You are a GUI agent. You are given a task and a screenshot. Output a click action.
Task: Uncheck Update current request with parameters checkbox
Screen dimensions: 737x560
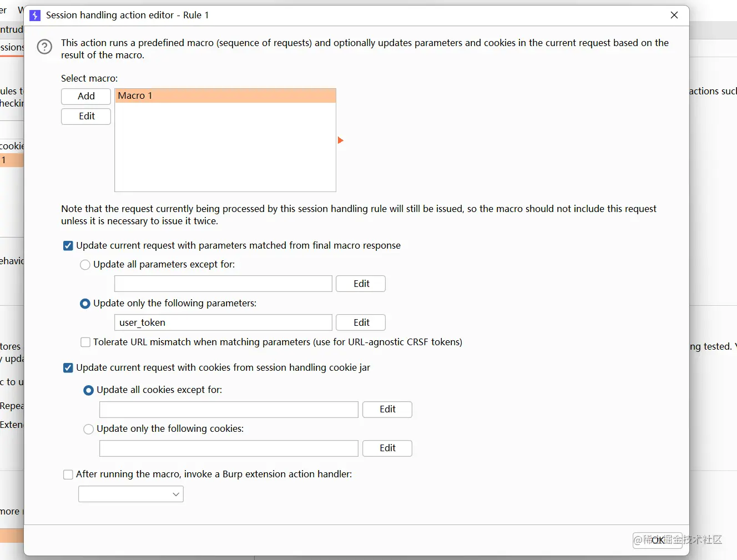pos(68,246)
